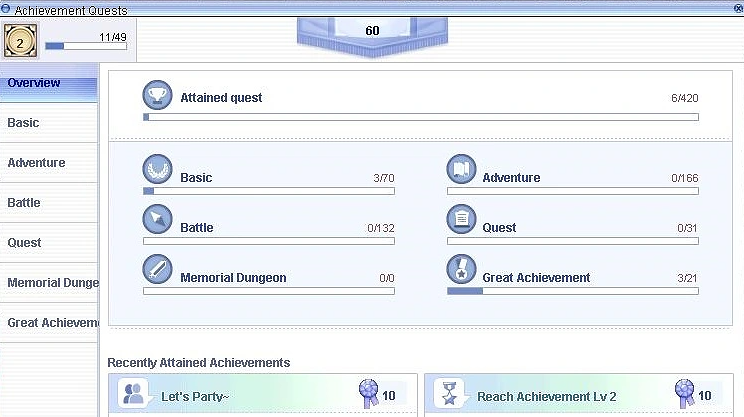This screenshot has width=744, height=417.
Task: Click the Reach Achievement Lv 2 medal icon
Action: 450,394
